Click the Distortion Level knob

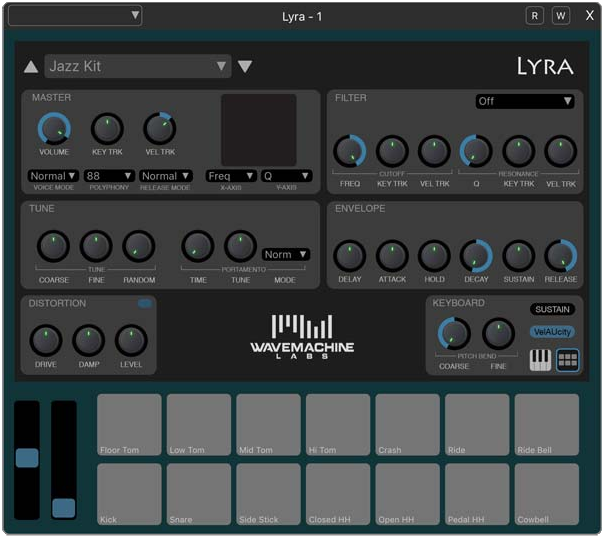point(131,340)
